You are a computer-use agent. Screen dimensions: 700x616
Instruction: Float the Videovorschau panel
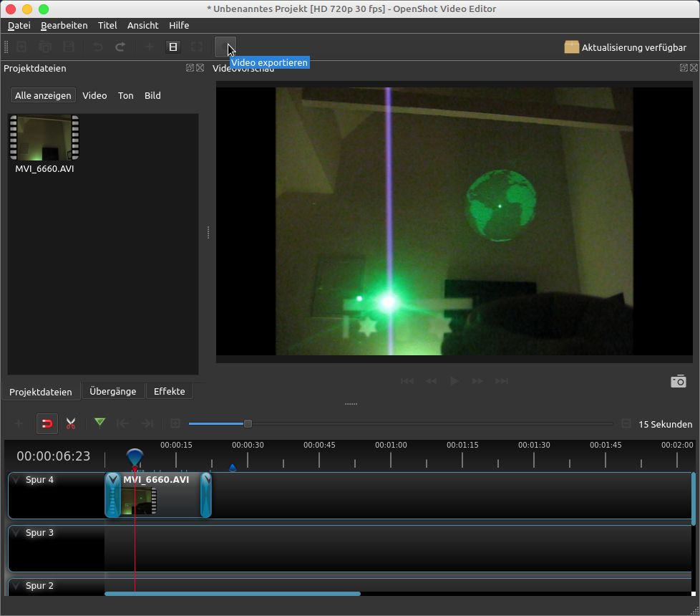click(683, 68)
